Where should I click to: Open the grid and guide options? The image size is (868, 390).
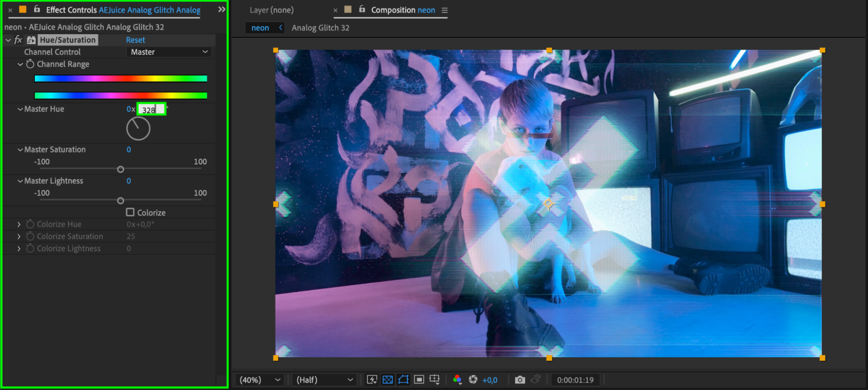435,380
